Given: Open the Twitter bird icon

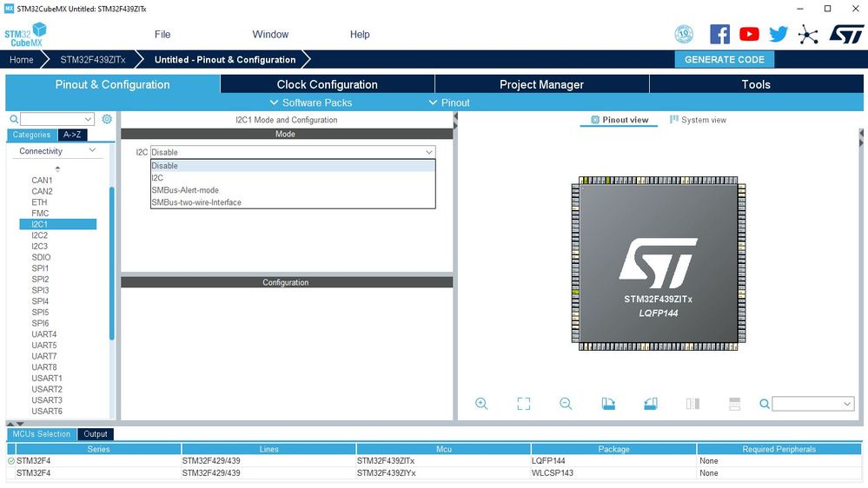Looking at the screenshot, I should [x=779, y=35].
